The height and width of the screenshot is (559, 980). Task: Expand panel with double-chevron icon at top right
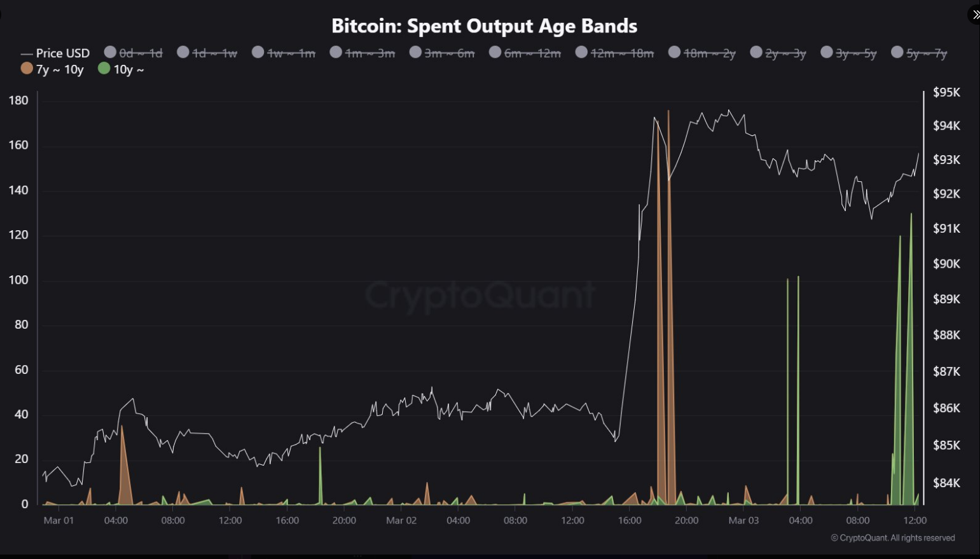click(x=975, y=15)
